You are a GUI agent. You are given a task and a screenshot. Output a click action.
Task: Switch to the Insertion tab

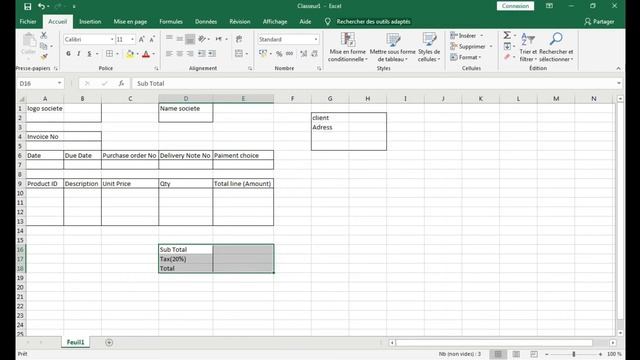pos(90,22)
